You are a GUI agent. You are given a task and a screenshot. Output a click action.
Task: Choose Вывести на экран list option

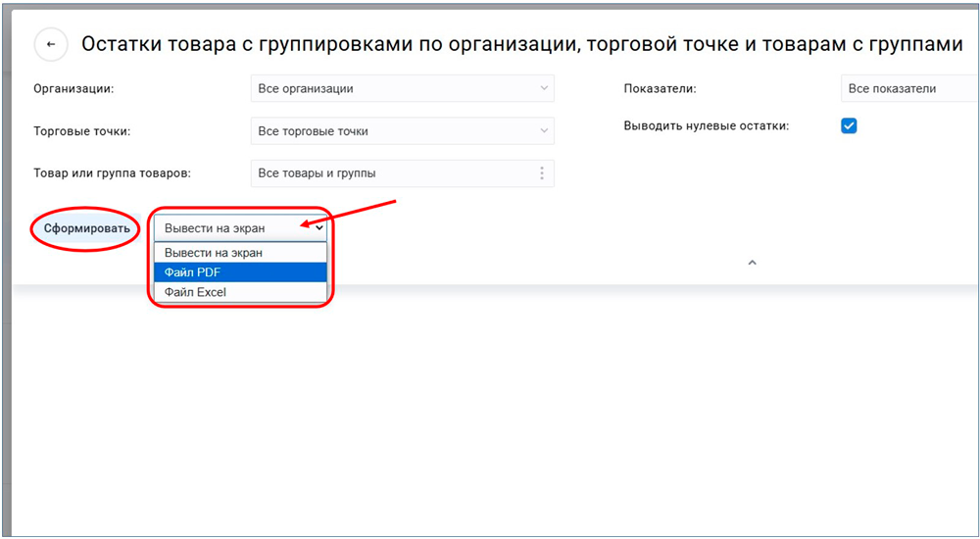click(x=239, y=253)
